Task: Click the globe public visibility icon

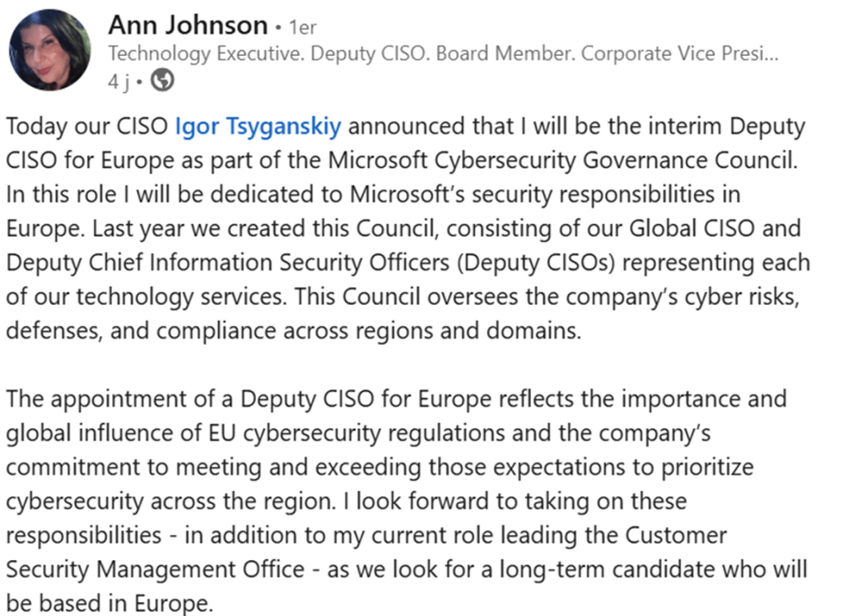Action: click(164, 80)
